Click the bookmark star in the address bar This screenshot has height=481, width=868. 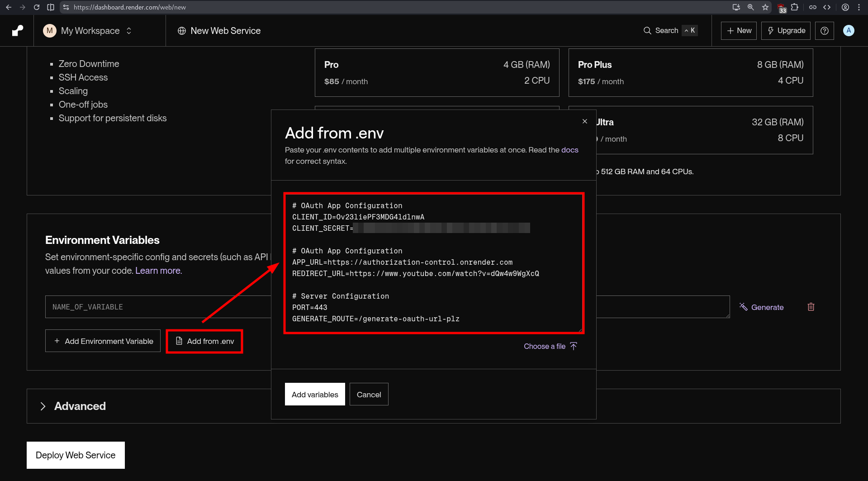pyautogui.click(x=765, y=7)
